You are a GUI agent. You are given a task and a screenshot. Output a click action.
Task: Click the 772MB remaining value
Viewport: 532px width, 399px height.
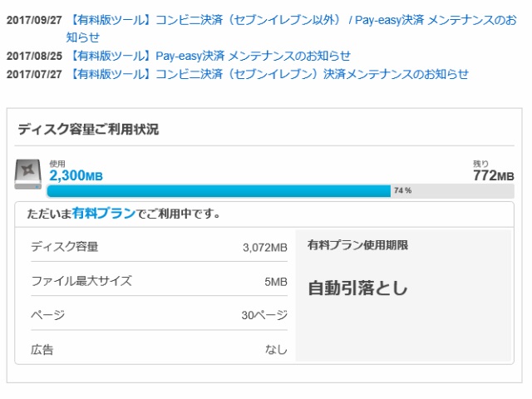(493, 175)
